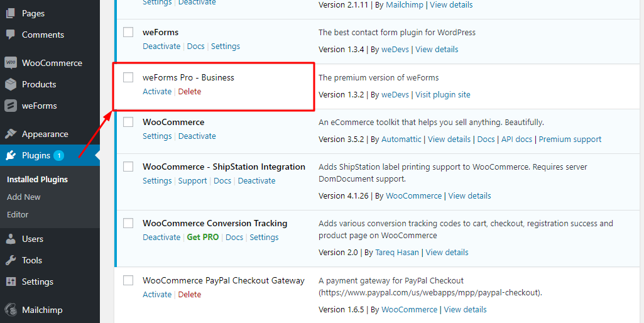Screen dimensions: 644x323
Task: Delete WooCommerce PayPal Checkout Gateway
Action: [190, 295]
